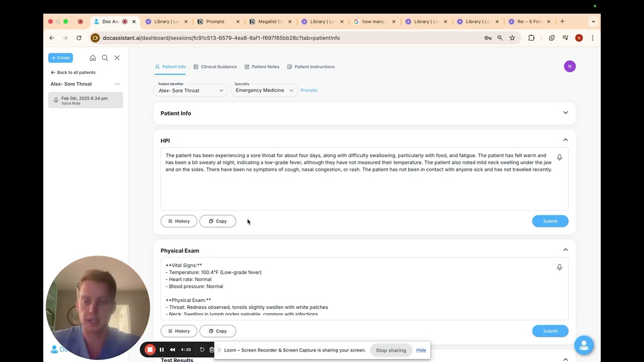This screenshot has height=362, width=644.
Task: Switch to the Megalist browser tab
Action: pos(271,22)
